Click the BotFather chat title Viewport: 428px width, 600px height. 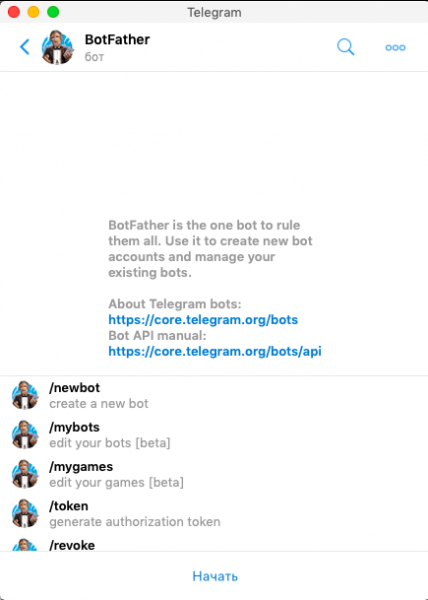pyautogui.click(x=117, y=39)
